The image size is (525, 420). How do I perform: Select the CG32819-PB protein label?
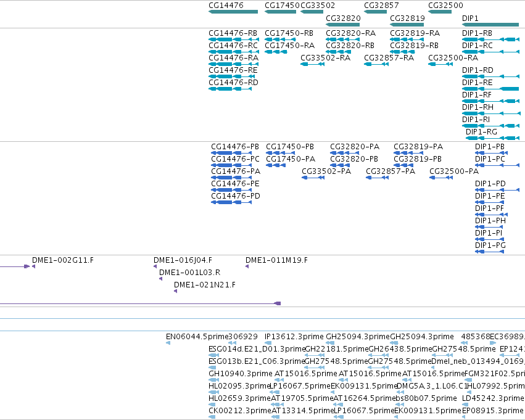coord(418,159)
